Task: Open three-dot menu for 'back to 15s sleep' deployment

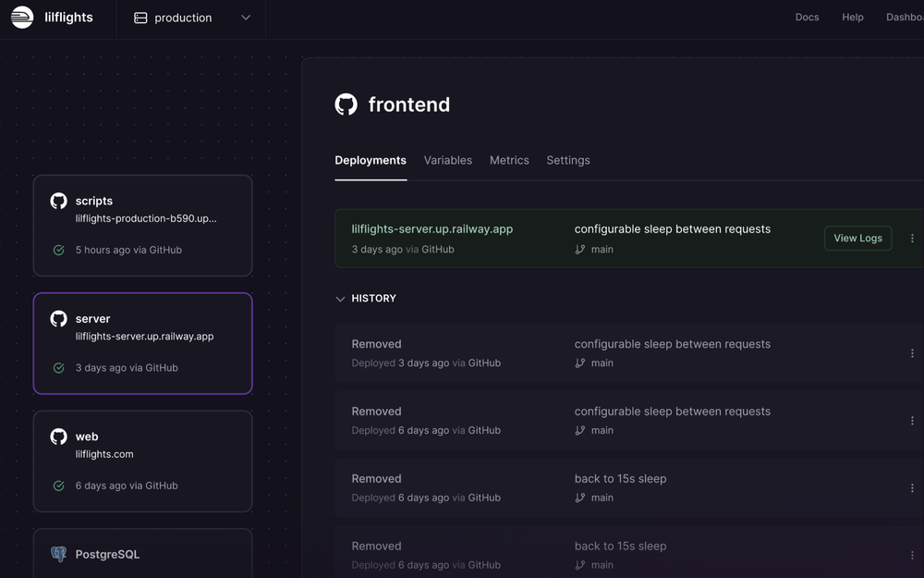Action: (912, 488)
